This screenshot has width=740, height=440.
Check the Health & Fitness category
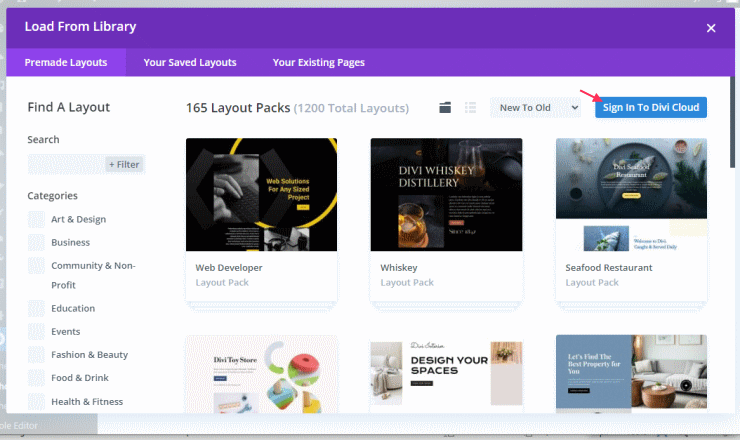[36, 402]
